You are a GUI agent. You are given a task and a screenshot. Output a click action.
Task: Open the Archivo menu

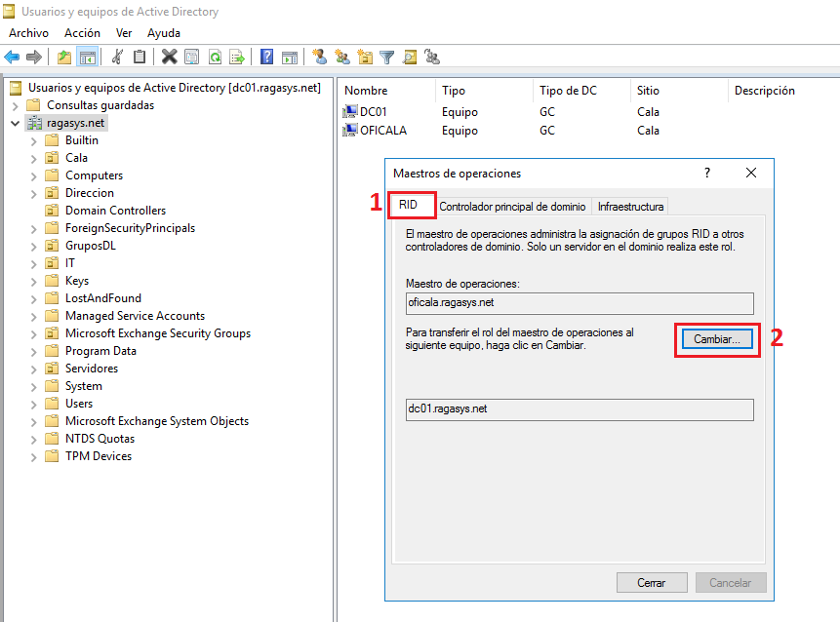(x=28, y=33)
